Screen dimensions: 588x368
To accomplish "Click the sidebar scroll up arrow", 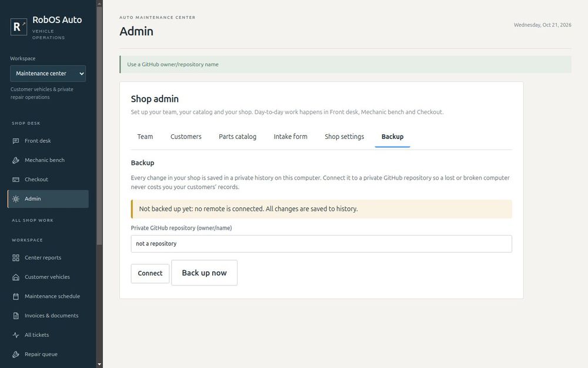I will 99,4.
